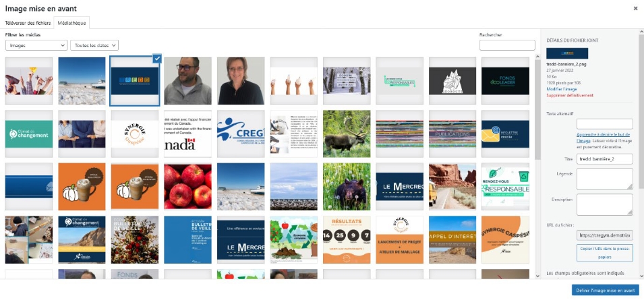Switch to Téléverser des fichiers tab
Image resolution: width=644 pixels, height=300 pixels.
tap(28, 23)
